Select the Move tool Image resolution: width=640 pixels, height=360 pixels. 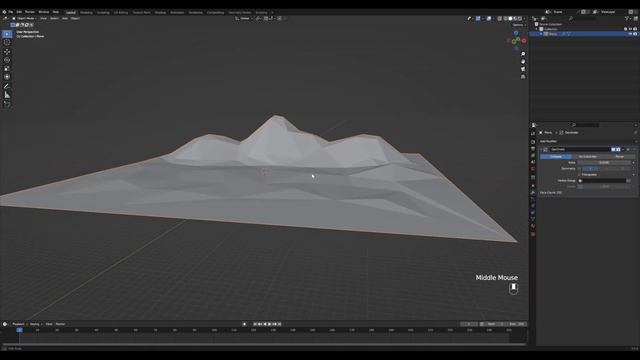click(x=7, y=52)
